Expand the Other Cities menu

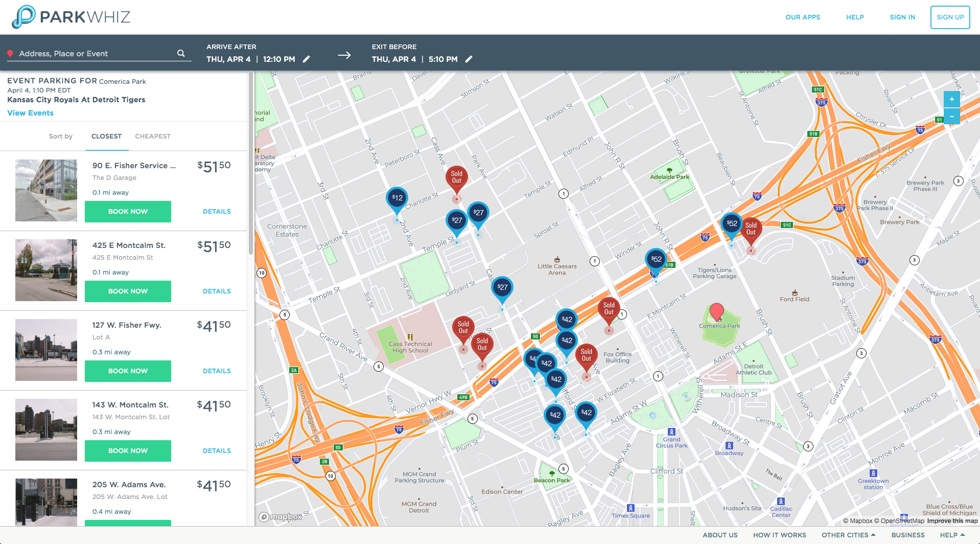pos(848,535)
